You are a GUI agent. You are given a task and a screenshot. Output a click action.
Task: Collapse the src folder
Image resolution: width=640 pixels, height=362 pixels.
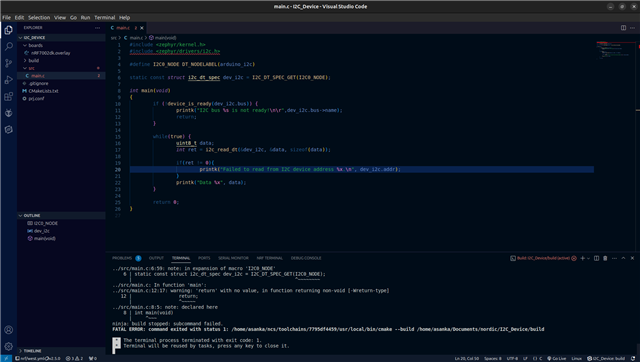pyautogui.click(x=61, y=68)
